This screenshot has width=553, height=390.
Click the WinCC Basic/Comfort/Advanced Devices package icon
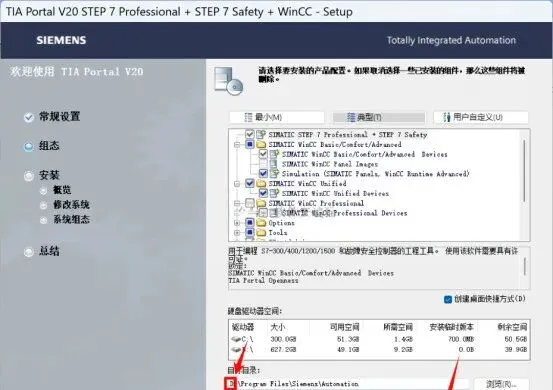[x=274, y=154]
